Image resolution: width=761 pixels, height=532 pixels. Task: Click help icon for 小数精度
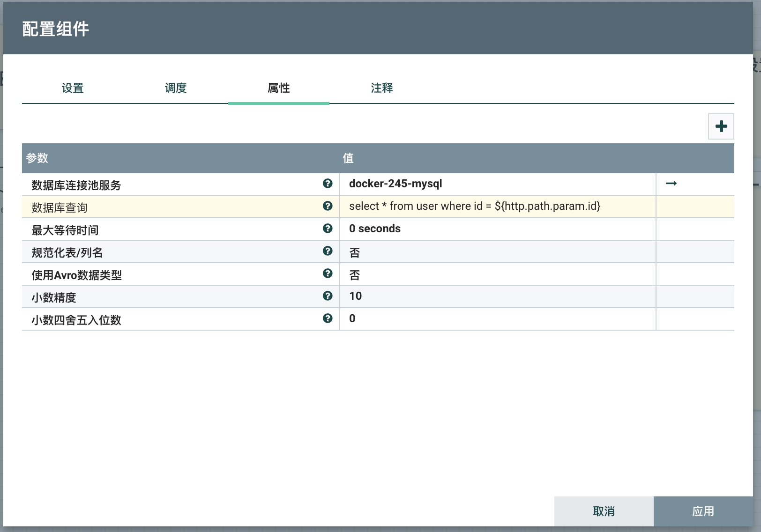click(328, 296)
